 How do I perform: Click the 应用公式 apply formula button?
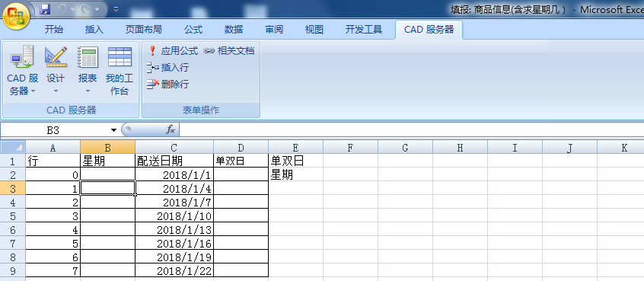[173, 51]
